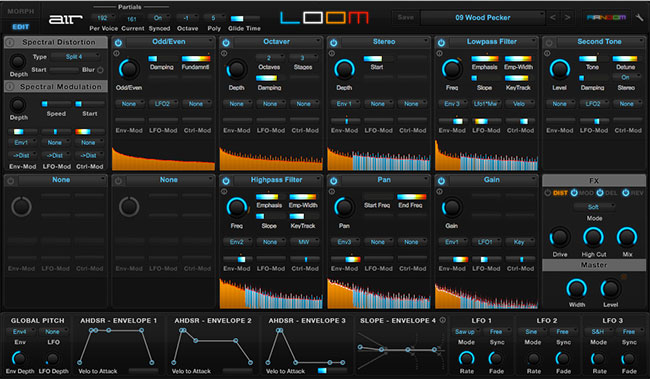Screen dimensions: 650x379
Task: Click the Blur toggle in Spectral Distortion
Action: 100,70
